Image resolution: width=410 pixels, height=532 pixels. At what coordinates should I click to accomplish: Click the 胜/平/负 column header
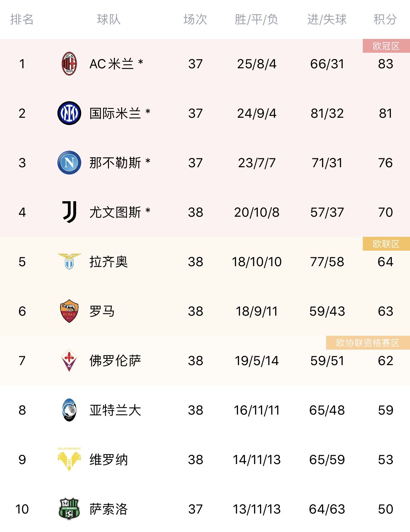tap(256, 19)
